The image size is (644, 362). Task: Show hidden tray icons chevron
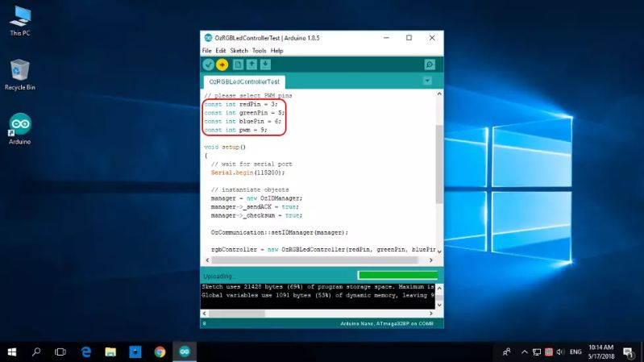525,352
